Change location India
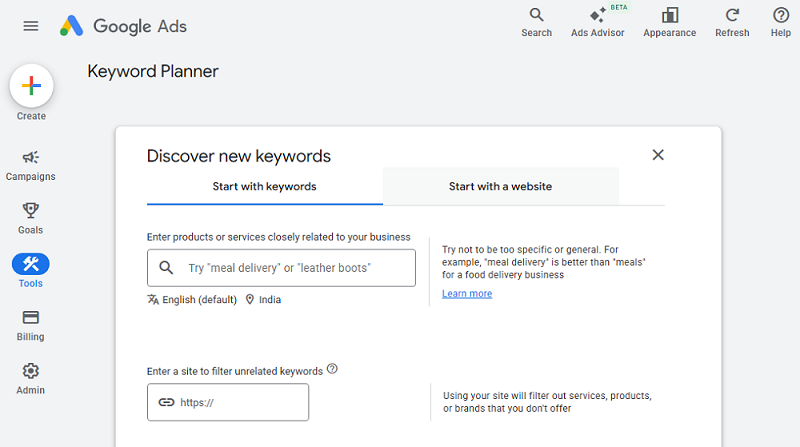The width and height of the screenshot is (800, 447). click(263, 300)
